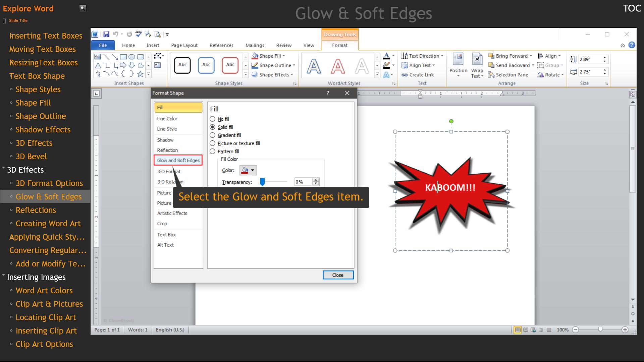
Task: Click the Close button in Format Shape
Action: 338,275
